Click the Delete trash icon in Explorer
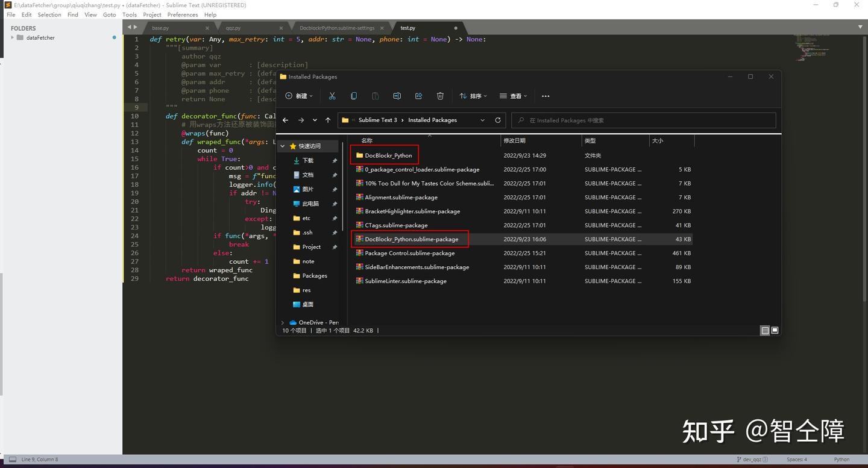This screenshot has width=868, height=468. pyautogui.click(x=440, y=96)
